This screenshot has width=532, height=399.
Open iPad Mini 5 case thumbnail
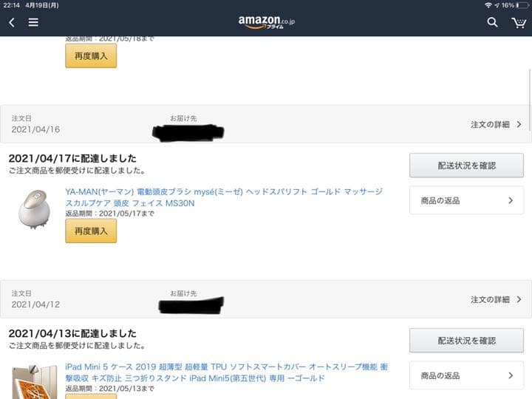30,382
